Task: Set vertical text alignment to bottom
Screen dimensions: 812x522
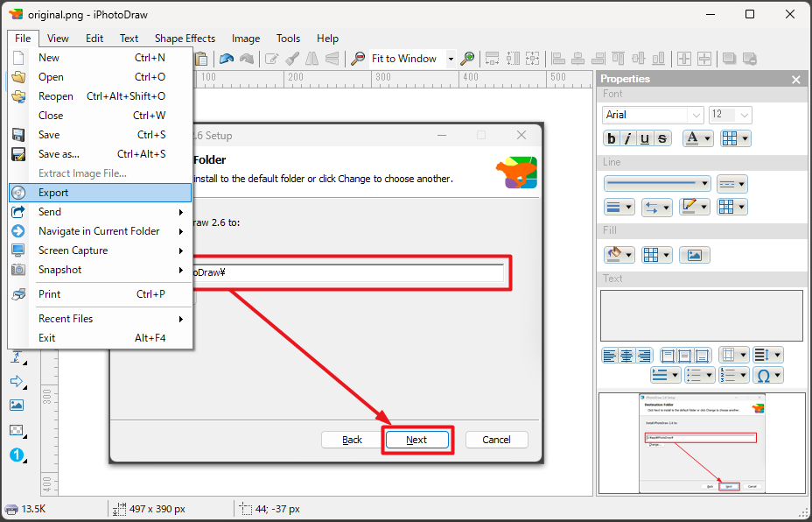Action: coord(703,356)
